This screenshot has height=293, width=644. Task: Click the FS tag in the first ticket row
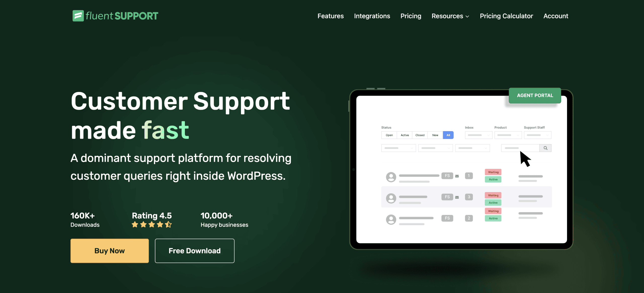pyautogui.click(x=447, y=176)
